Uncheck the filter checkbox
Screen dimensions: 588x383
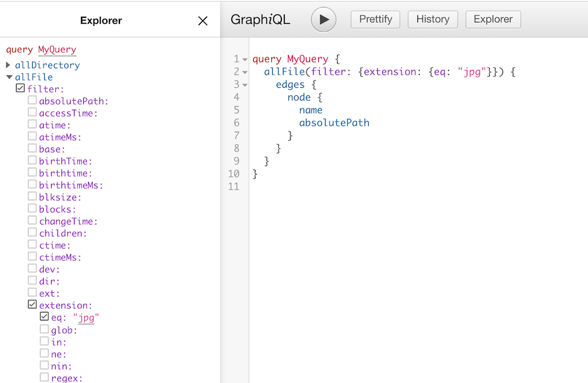tap(20, 88)
